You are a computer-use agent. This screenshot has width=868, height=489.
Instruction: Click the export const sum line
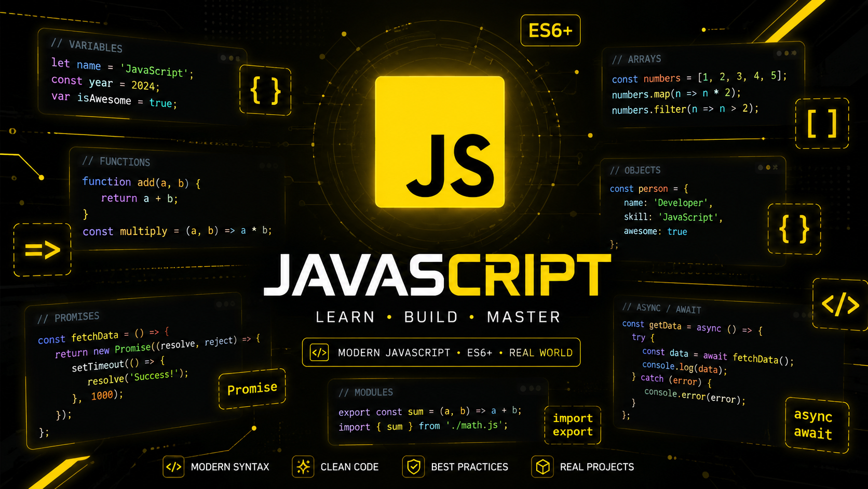(430, 411)
